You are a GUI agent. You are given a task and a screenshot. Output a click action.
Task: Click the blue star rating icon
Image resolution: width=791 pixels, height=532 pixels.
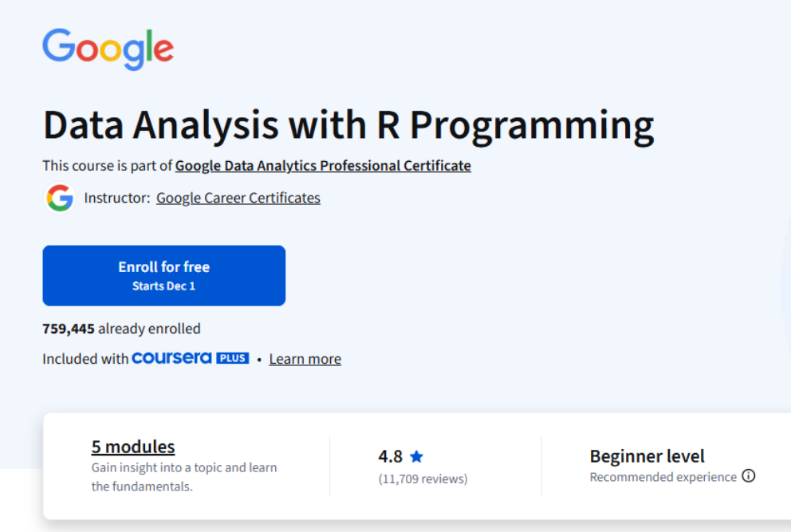418,455
